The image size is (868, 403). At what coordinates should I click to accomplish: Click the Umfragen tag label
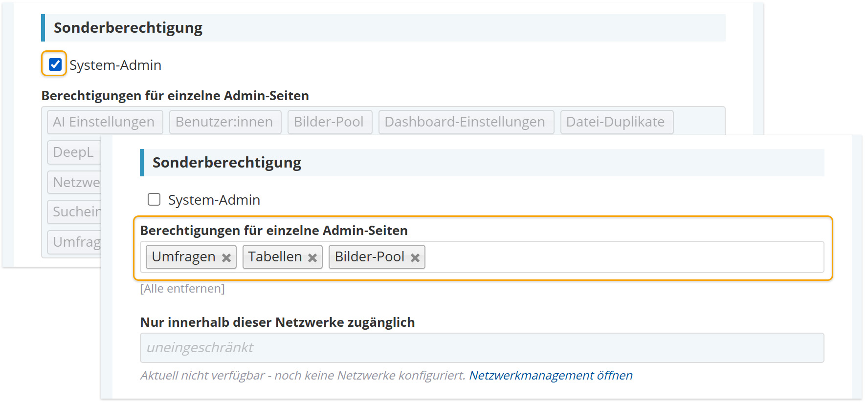(183, 256)
